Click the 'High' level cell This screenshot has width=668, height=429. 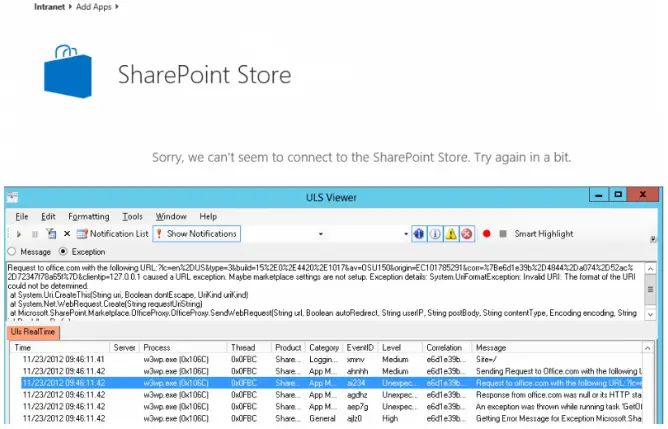pyautogui.click(x=390, y=418)
